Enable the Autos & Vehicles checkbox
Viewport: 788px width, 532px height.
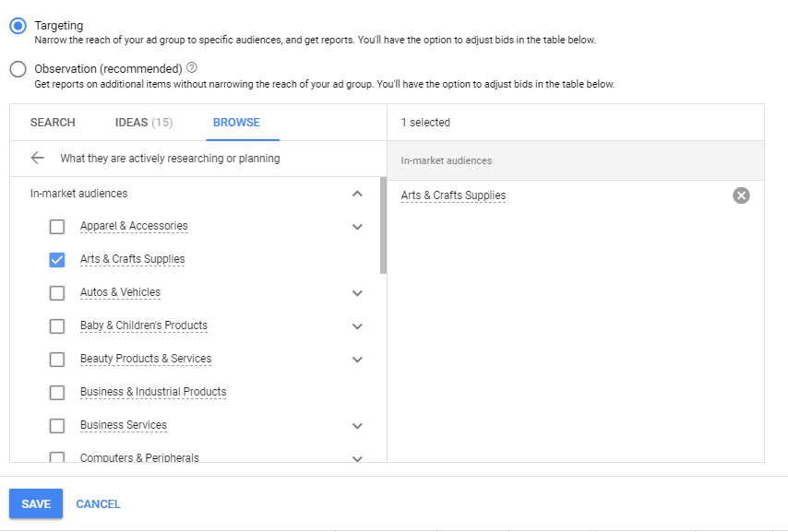pos(57,293)
